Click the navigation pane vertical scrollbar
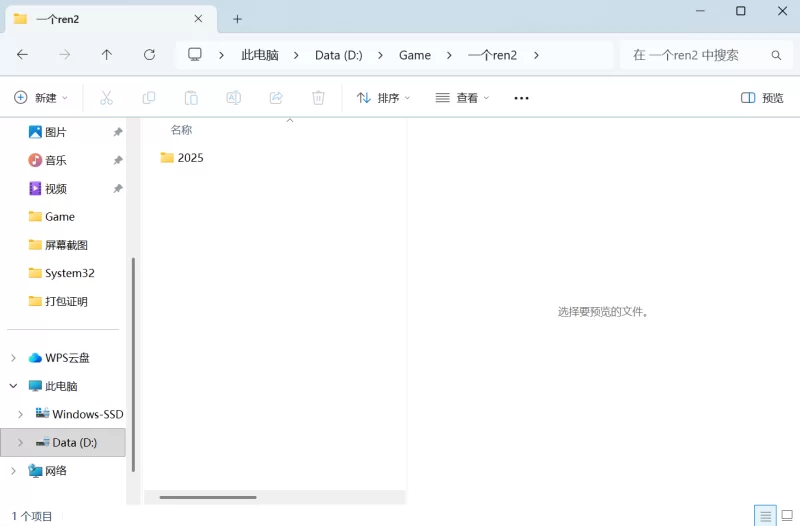Image resolution: width=800 pixels, height=526 pixels. 133,364
